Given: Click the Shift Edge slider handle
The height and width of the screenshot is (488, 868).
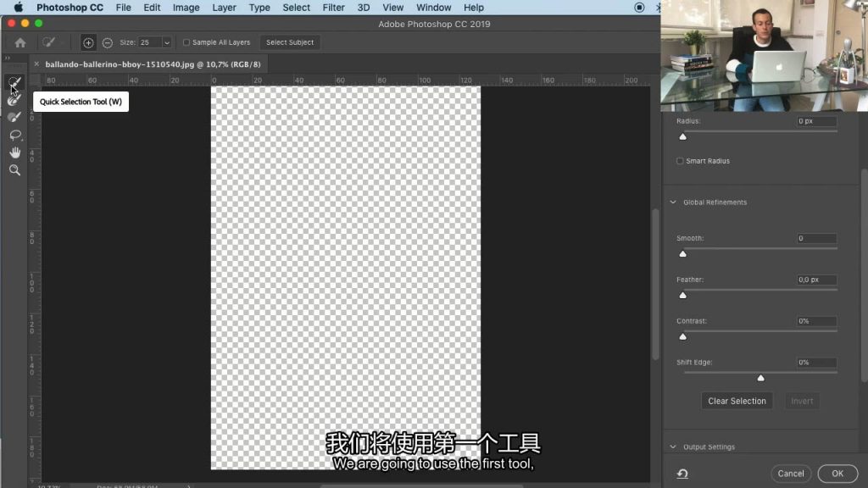Looking at the screenshot, I should 760,378.
